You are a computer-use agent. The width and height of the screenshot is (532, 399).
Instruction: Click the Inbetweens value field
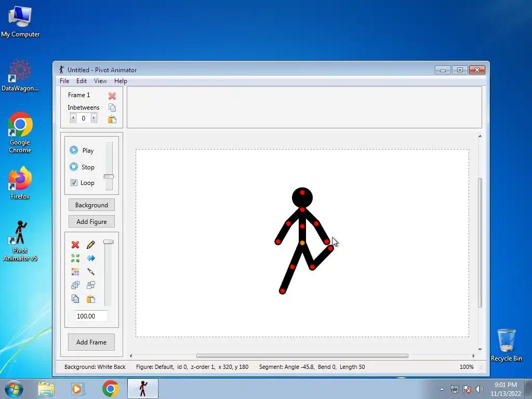coord(84,118)
